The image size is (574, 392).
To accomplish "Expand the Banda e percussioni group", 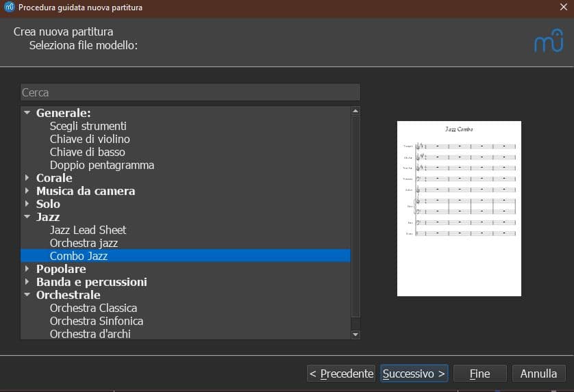I will coord(27,282).
